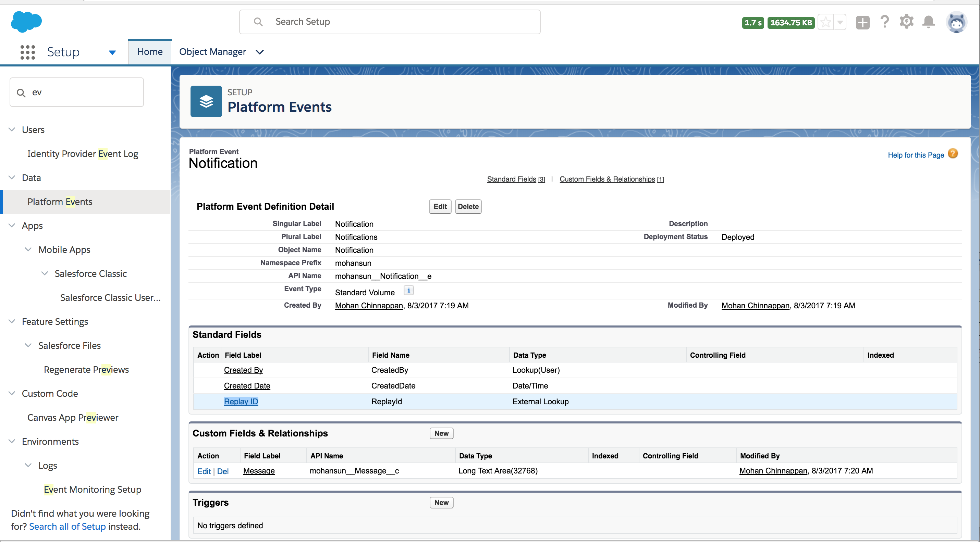Open Identity Provider Event Log
Screen dimensions: 980x542
[83, 154]
